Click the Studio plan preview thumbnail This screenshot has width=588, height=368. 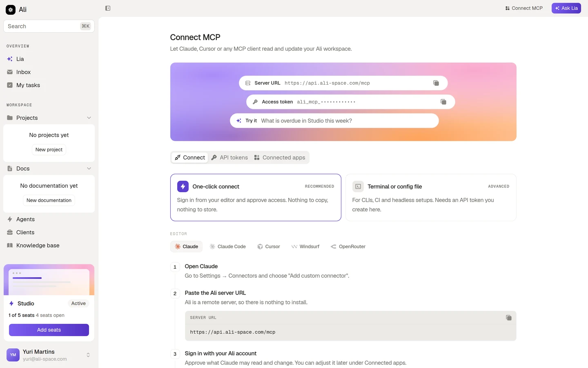pos(49,280)
